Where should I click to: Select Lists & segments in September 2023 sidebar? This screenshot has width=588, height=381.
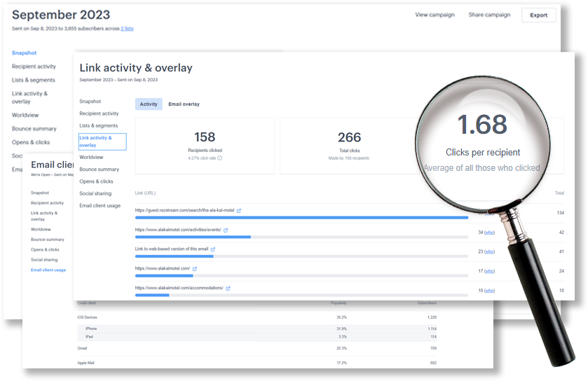[x=34, y=80]
